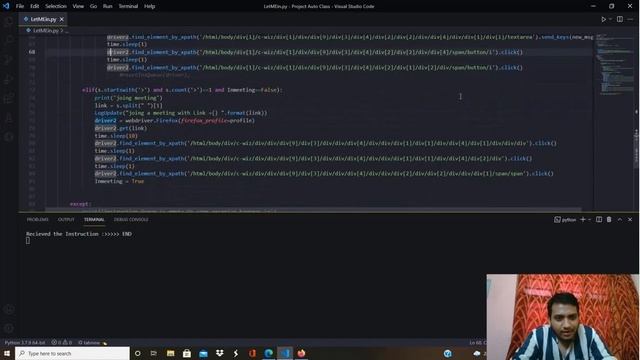Switch to the Debug Console tab
The image size is (640, 360).
(x=131, y=220)
